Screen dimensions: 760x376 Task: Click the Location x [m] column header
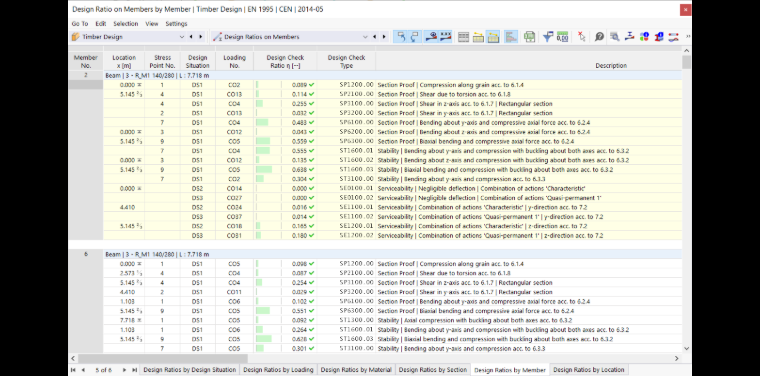pyautogui.click(x=124, y=61)
